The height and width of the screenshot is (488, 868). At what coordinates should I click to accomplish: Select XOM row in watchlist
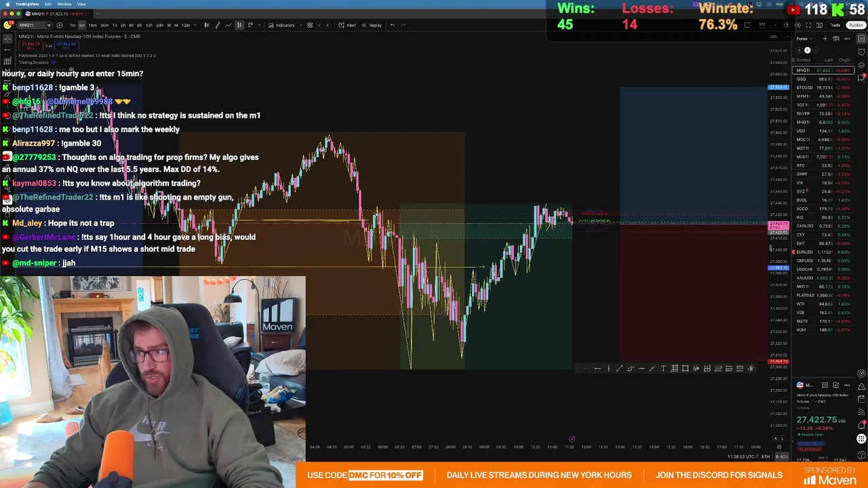pyautogui.click(x=823, y=330)
